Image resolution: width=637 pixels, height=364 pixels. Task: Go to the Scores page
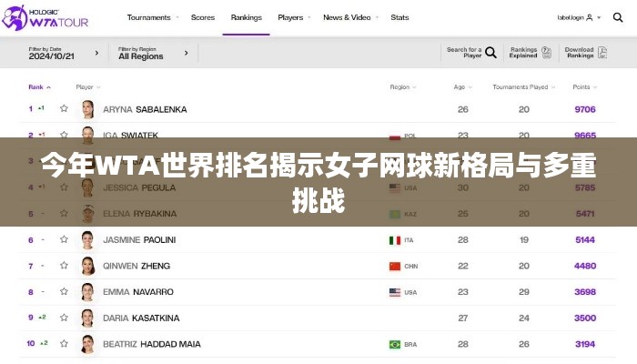pyautogui.click(x=203, y=17)
